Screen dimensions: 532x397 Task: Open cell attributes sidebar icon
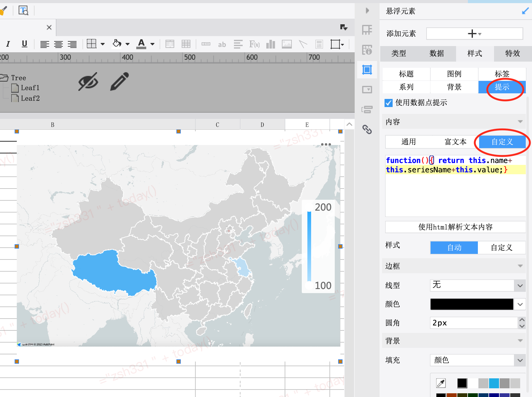click(x=367, y=30)
